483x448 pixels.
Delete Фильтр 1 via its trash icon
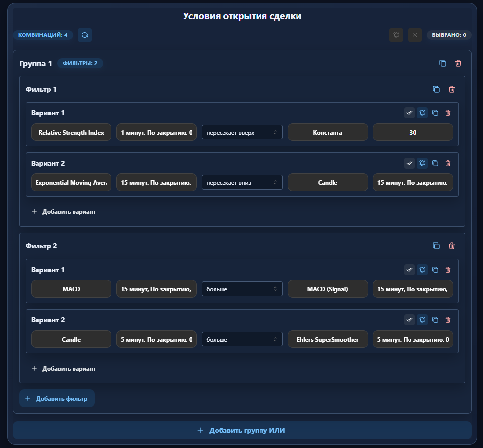click(x=452, y=89)
